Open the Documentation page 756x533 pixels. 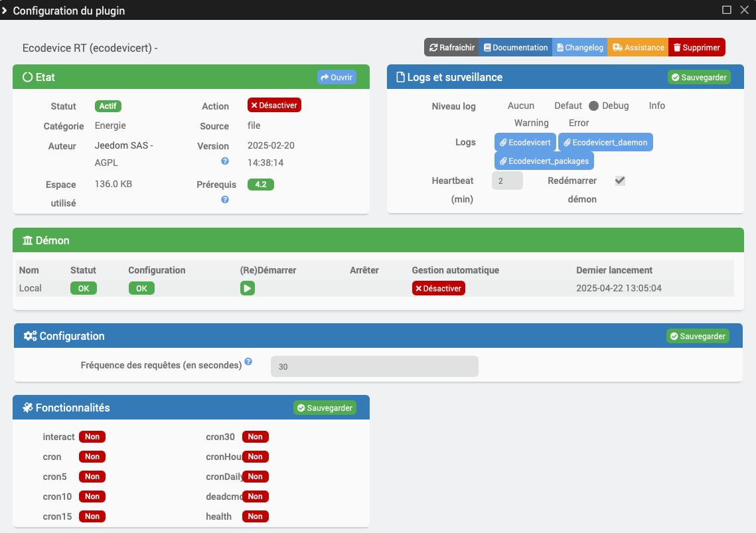[x=516, y=47]
